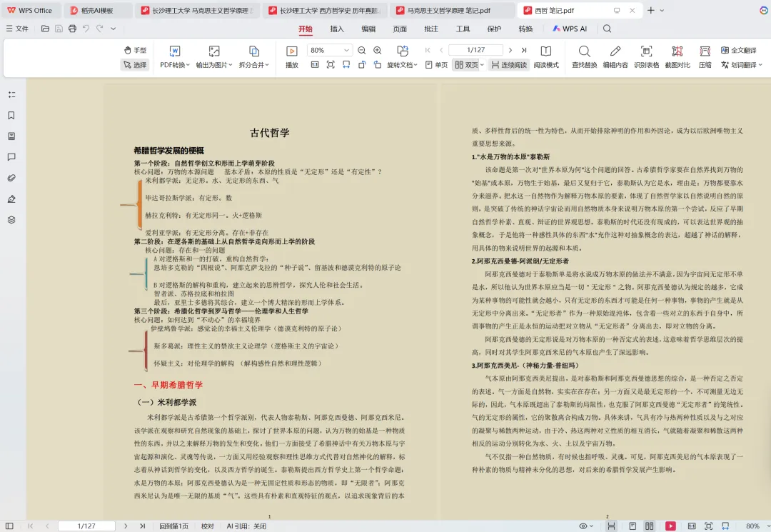Toggle the Select (选择) tool
The width and height of the screenshot is (771, 532).
(x=135, y=64)
